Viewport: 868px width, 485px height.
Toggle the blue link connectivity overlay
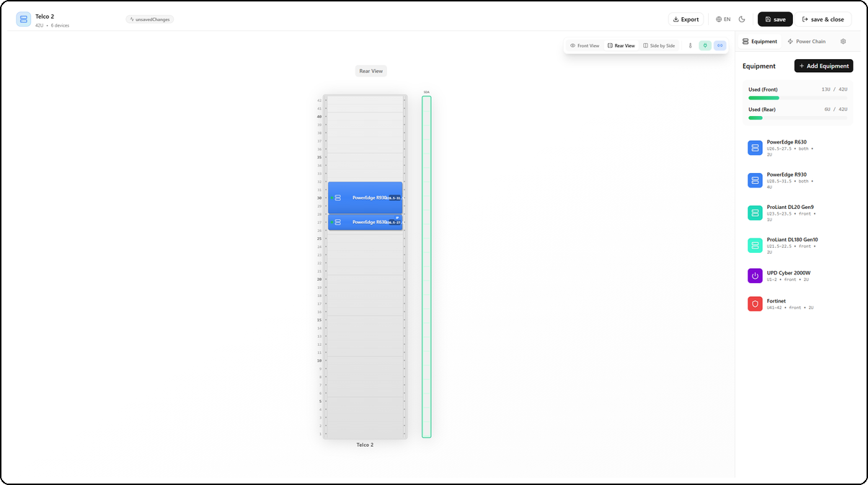click(x=719, y=45)
